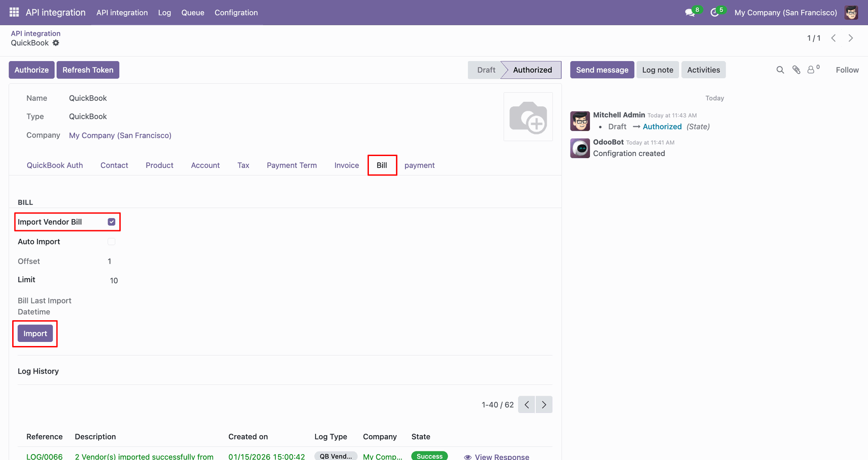This screenshot has width=868, height=460.
Task: Open the Activities button
Action: click(x=703, y=70)
